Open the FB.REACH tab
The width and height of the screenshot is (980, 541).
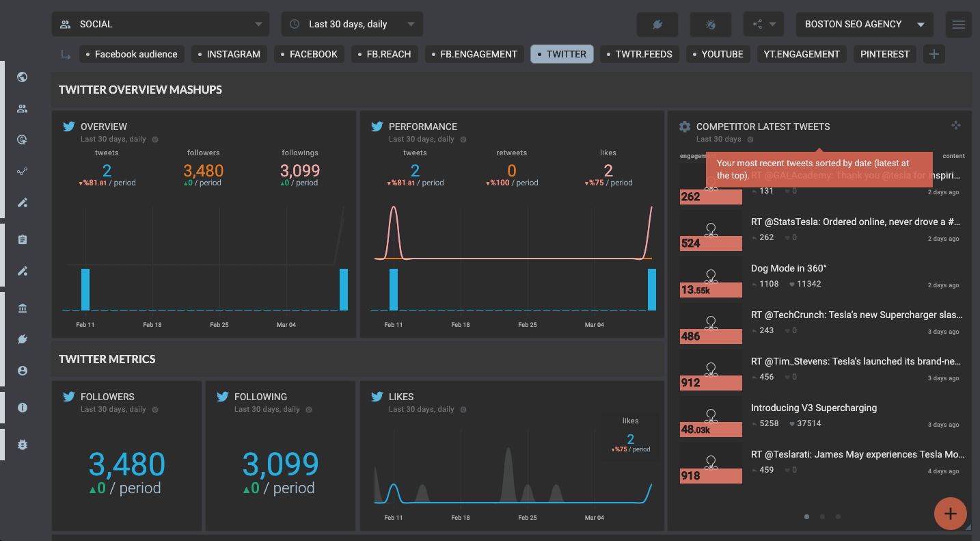385,54
